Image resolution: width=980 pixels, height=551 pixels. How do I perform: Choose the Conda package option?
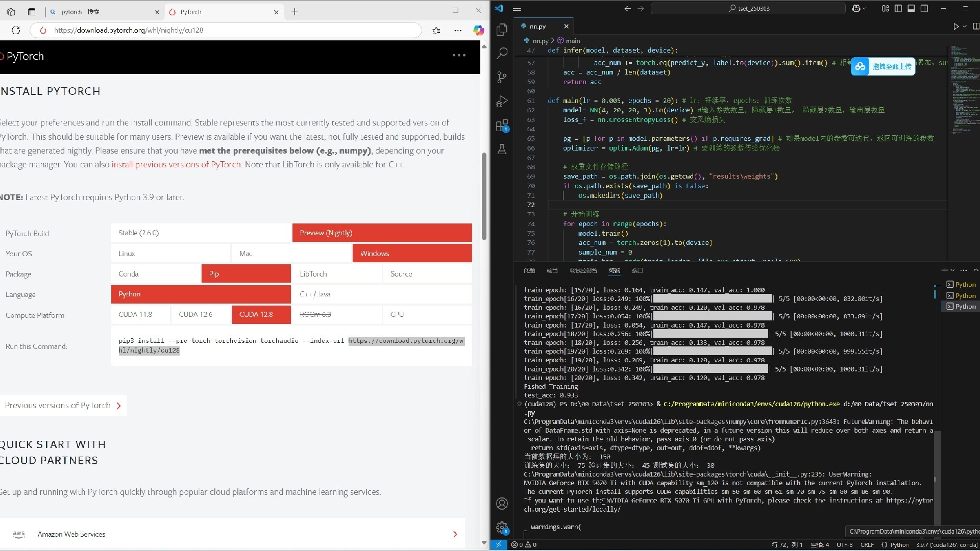coord(156,274)
